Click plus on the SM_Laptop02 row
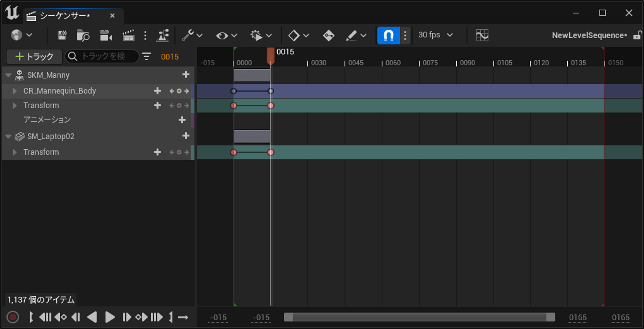This screenshot has width=644, height=329. click(186, 136)
